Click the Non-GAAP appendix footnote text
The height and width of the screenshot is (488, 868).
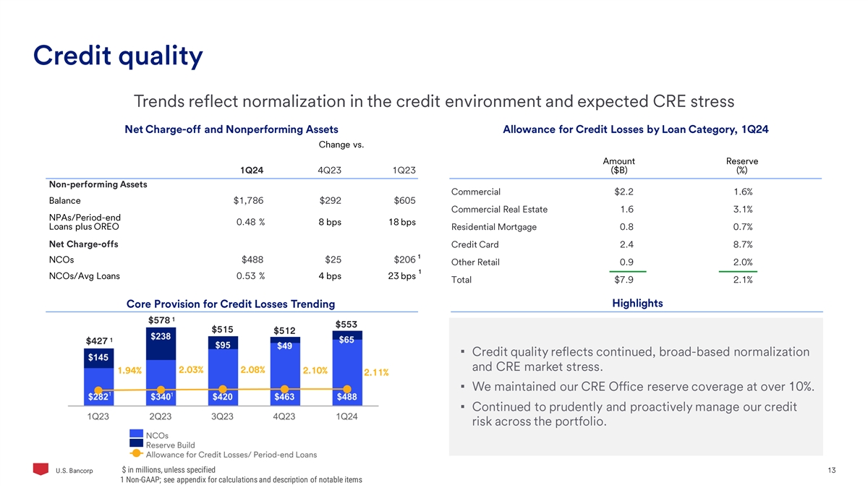241,480
